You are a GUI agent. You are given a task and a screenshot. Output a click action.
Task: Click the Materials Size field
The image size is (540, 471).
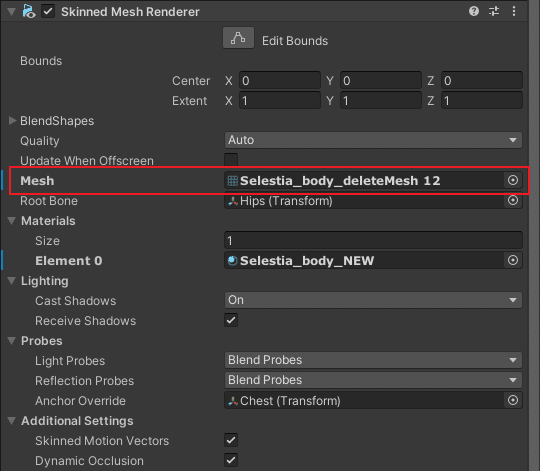[x=373, y=240]
